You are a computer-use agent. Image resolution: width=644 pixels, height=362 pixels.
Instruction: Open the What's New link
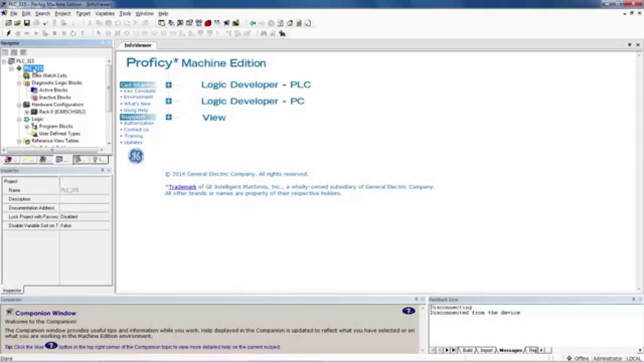tap(137, 104)
